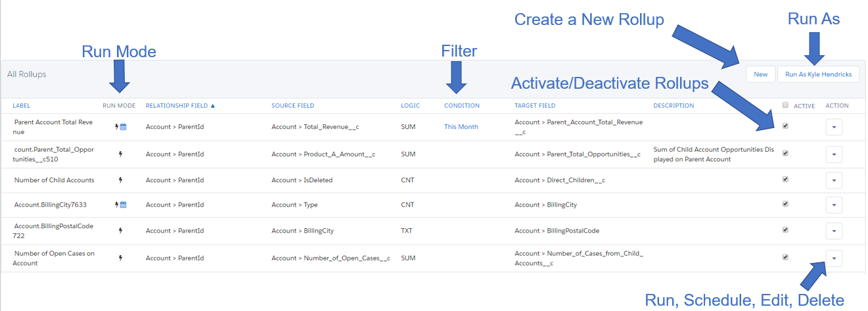Click the Number of Open Cases on Account label
The width and height of the screenshot is (868, 311).
click(x=54, y=258)
